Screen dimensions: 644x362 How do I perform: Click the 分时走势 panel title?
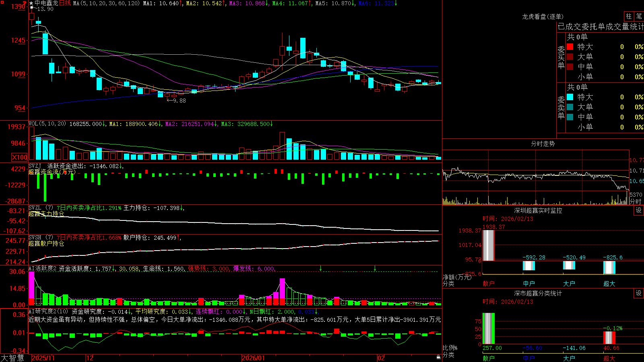pyautogui.click(x=543, y=144)
